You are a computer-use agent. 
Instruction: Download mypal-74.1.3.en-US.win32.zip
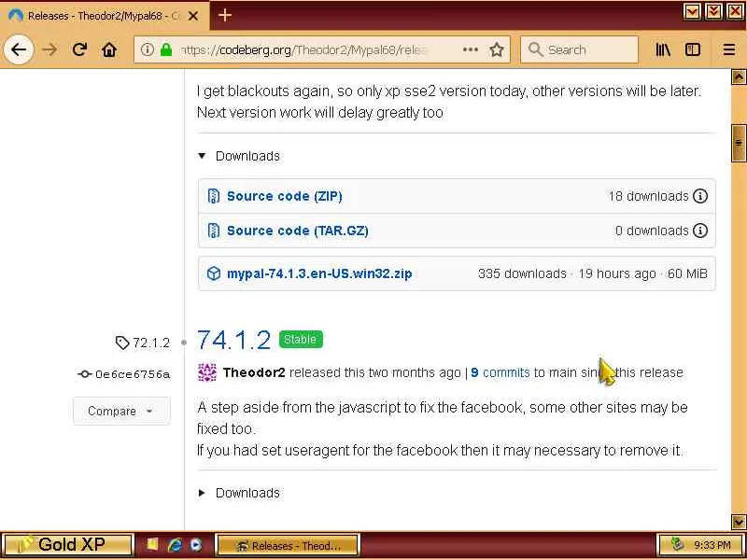pos(319,273)
